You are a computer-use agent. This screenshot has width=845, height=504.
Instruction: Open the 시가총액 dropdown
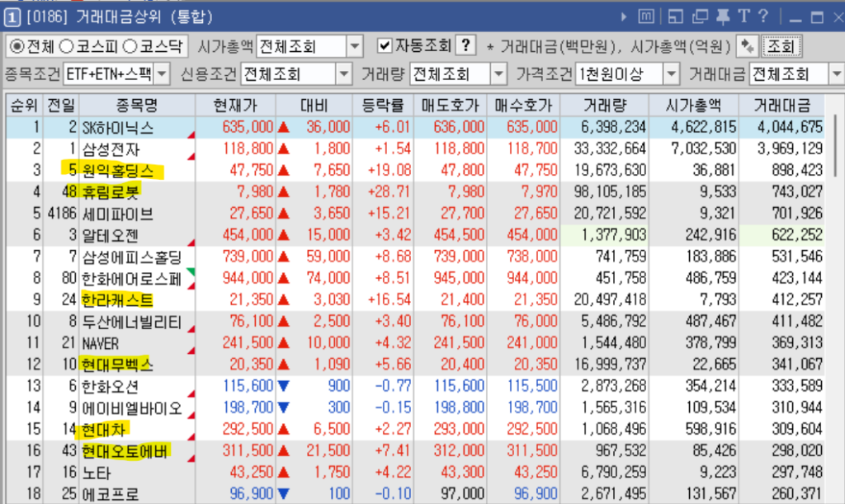pyautogui.click(x=355, y=46)
